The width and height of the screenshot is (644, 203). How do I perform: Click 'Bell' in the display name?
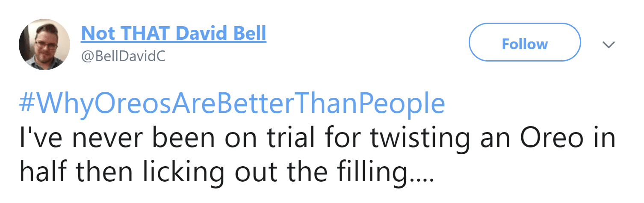[249, 33]
